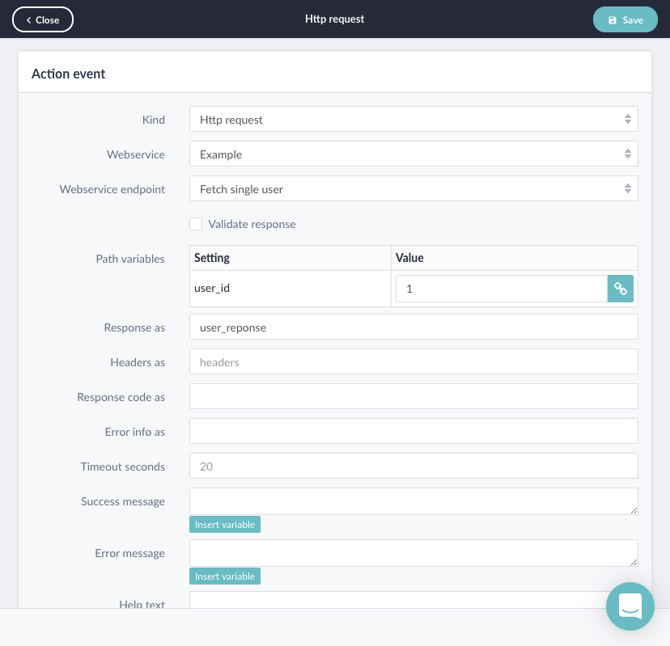Click the Error info as field

pos(413,431)
